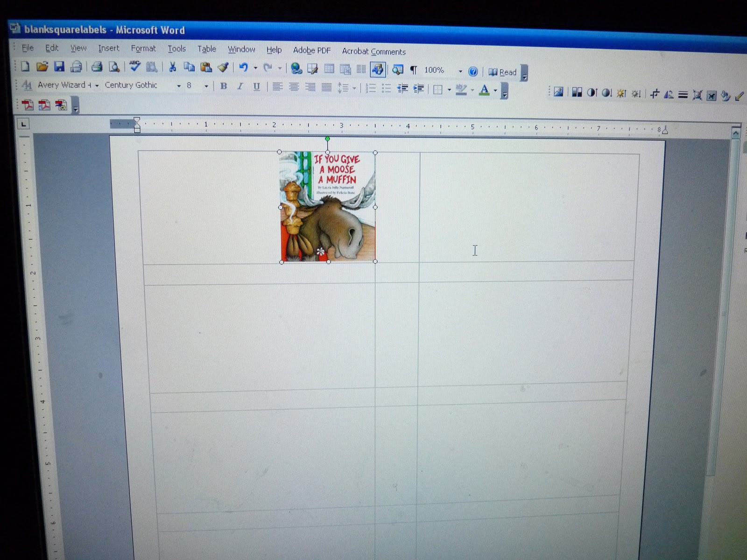
Task: Click the Insert Table icon
Action: coord(329,70)
